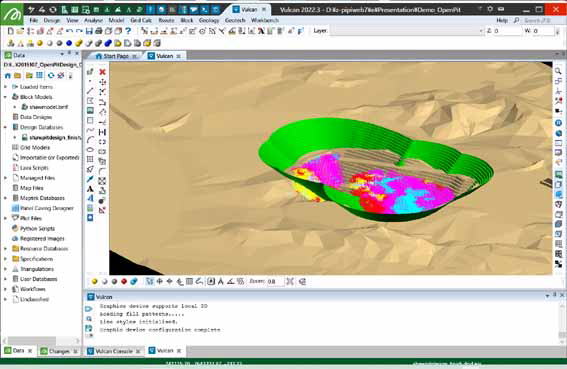
Task: Toggle the red sphere display mode
Action: pyautogui.click(x=124, y=281)
